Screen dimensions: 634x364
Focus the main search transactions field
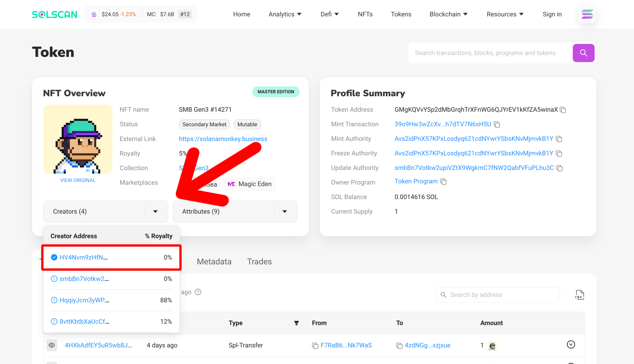pyautogui.click(x=490, y=53)
